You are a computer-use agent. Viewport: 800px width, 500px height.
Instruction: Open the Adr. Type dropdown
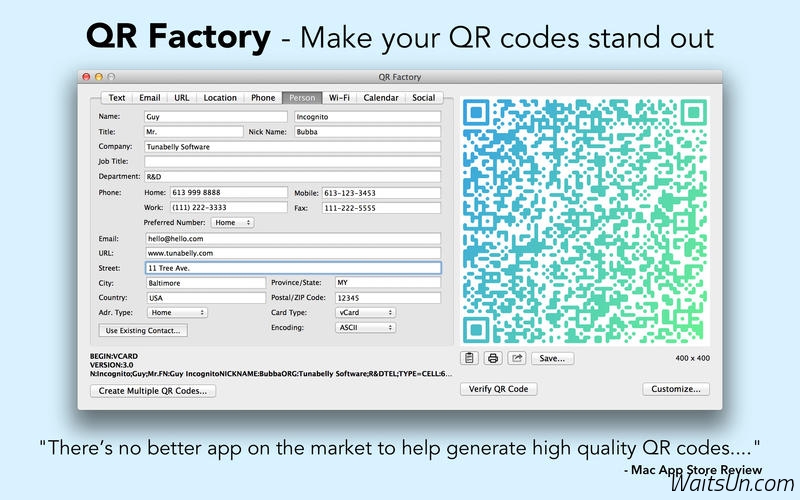click(177, 312)
